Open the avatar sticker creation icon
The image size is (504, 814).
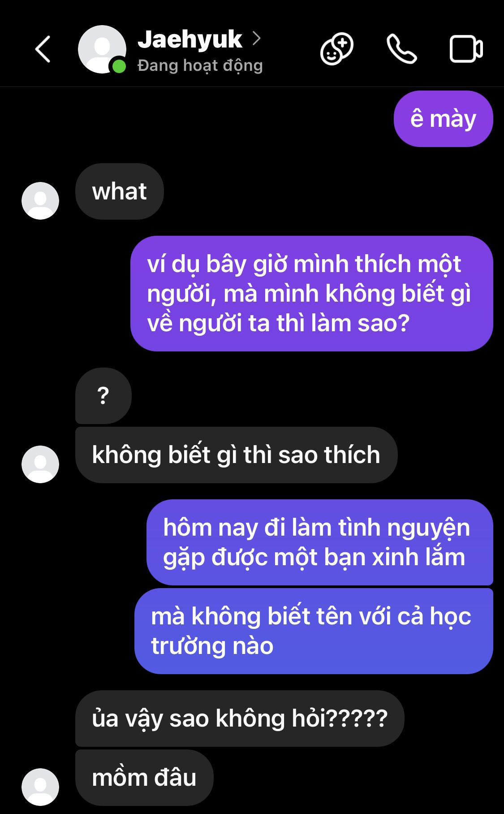click(x=337, y=49)
